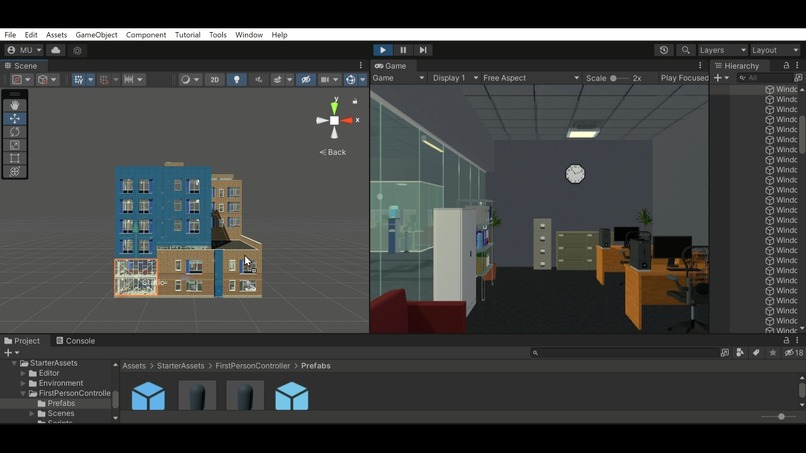Viewport: 806px width, 453px height.
Task: Open the Help menu
Action: tap(279, 35)
